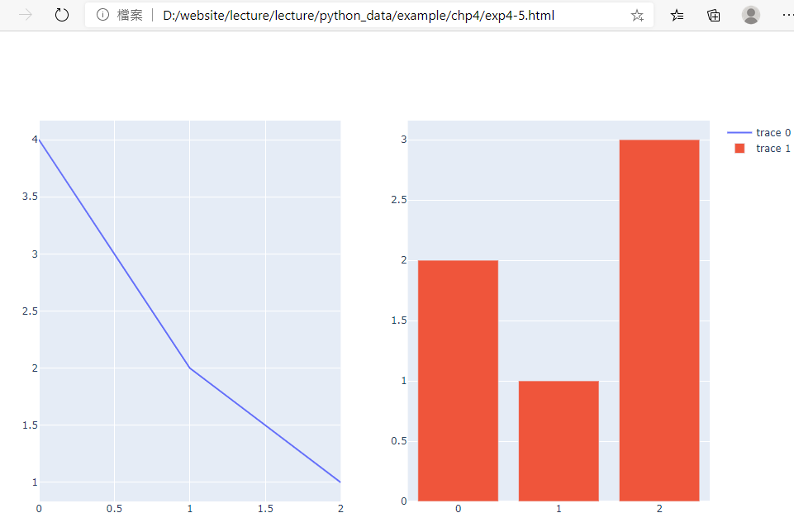The height and width of the screenshot is (532, 794).
Task: Click the bar at x equals 1
Action: click(559, 441)
